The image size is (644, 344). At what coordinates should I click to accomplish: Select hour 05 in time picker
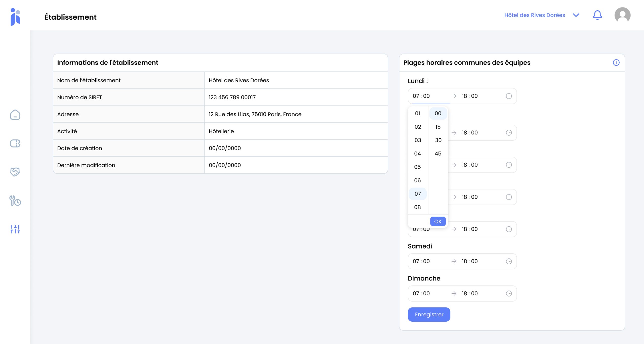[x=417, y=167]
